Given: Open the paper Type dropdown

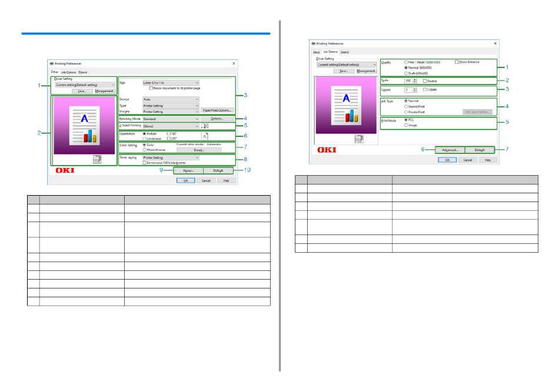Looking at the screenshot, I should click(x=171, y=106).
